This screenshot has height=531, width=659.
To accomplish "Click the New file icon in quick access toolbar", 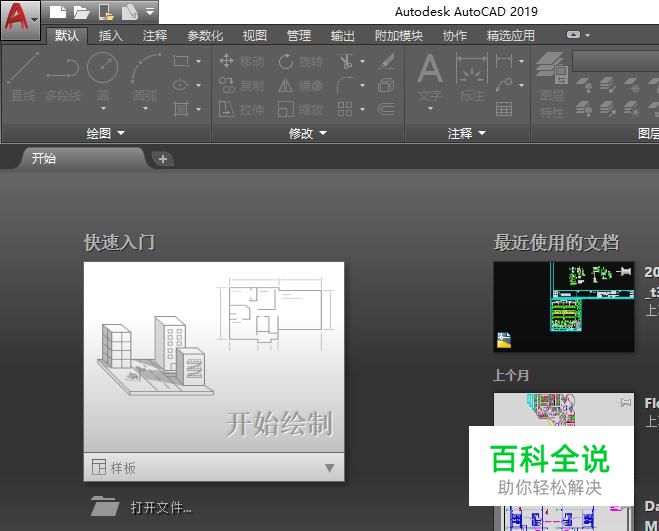I will pyautogui.click(x=58, y=12).
